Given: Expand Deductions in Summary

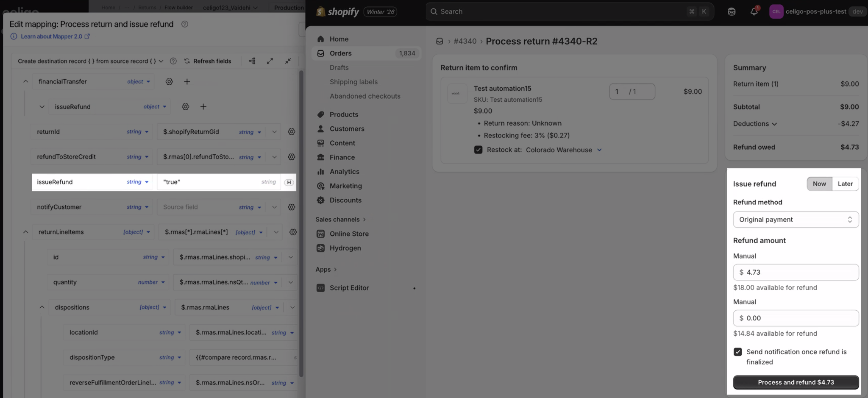Looking at the screenshot, I should 755,124.
